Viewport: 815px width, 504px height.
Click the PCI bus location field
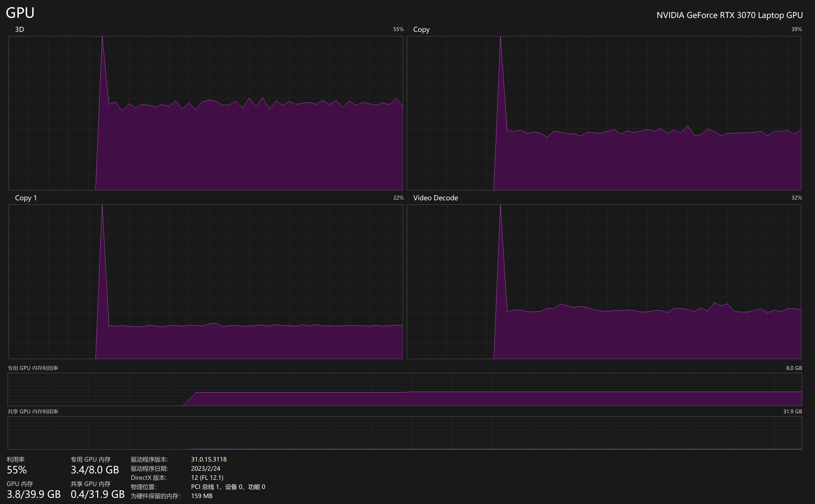(x=228, y=487)
